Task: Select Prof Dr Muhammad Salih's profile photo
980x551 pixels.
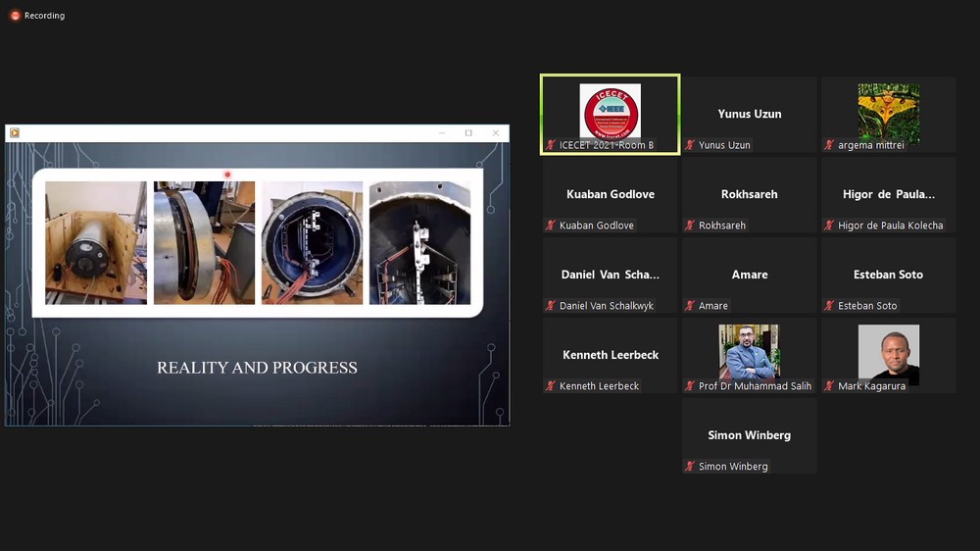Action: coord(749,352)
